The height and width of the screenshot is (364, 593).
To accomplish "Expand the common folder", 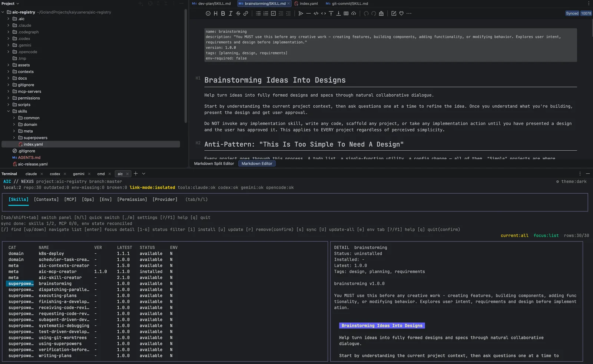I will tap(14, 118).
